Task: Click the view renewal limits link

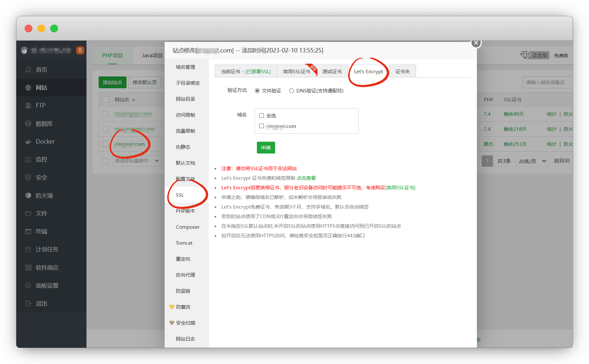Action: (306, 178)
